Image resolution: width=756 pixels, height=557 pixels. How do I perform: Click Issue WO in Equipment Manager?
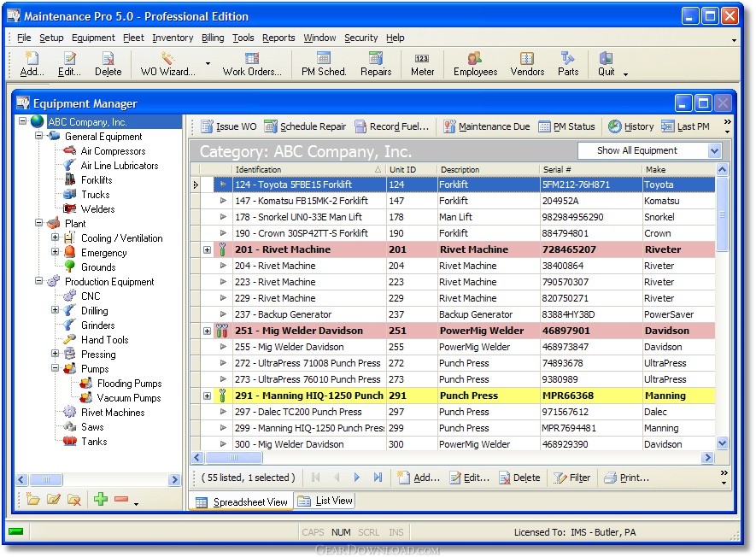(x=229, y=126)
